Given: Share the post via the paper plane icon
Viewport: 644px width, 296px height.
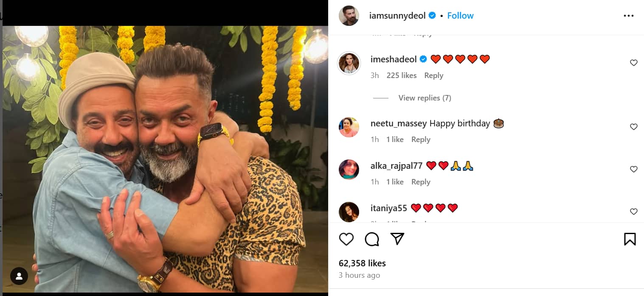Looking at the screenshot, I should click(397, 239).
